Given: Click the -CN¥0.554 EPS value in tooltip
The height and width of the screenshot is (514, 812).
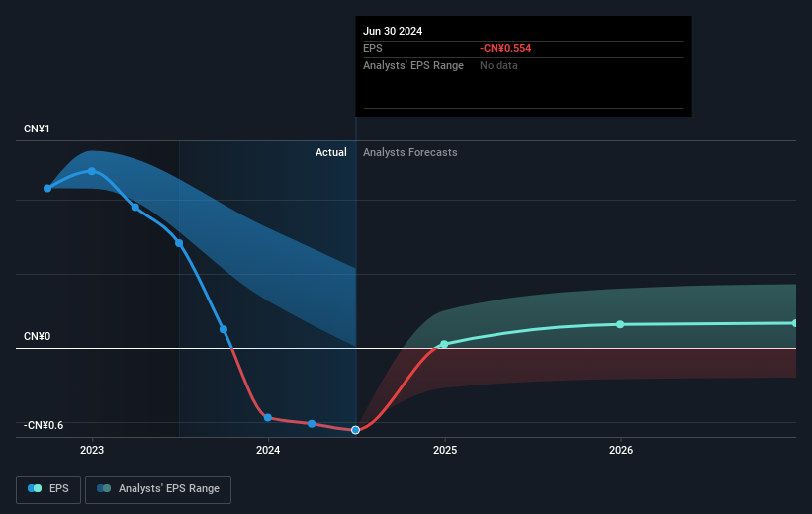Looking at the screenshot, I should [x=505, y=48].
